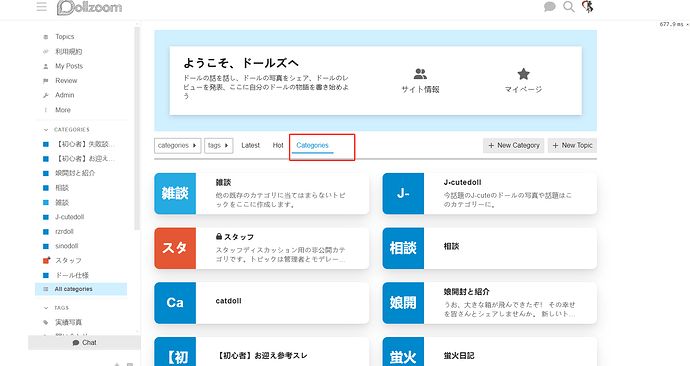Open the hamburger sidebar menu
Image resolution: width=690 pixels, height=366 pixels.
tap(41, 7)
